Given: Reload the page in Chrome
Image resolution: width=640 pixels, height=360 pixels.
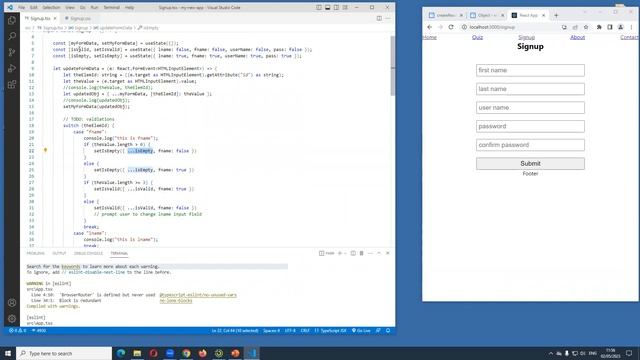Looking at the screenshot, I should 451,27.
